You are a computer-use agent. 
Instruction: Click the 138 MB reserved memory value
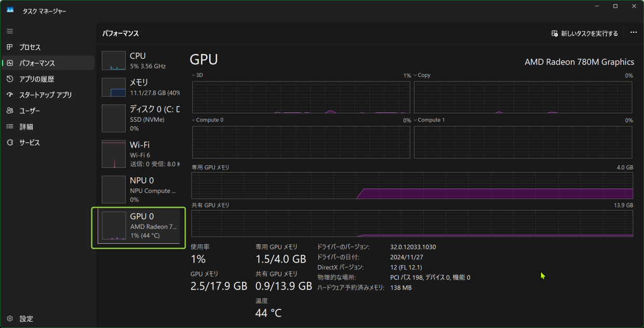coord(401,287)
